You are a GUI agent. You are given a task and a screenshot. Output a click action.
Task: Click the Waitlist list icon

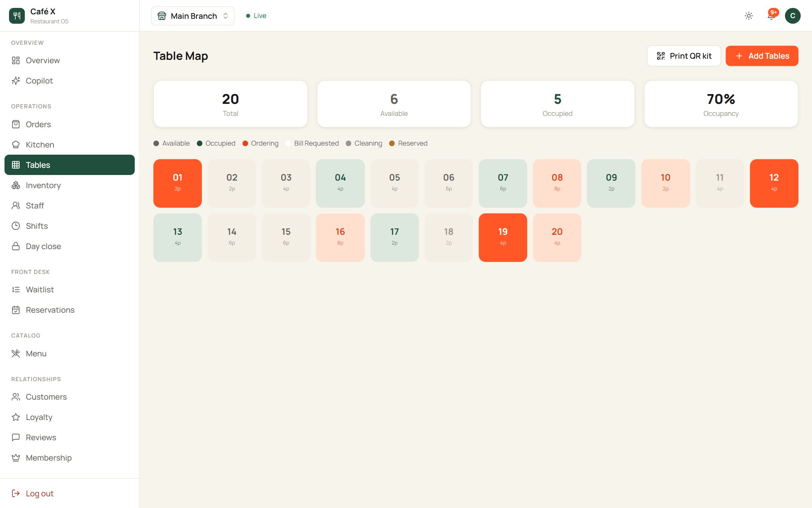click(x=16, y=290)
